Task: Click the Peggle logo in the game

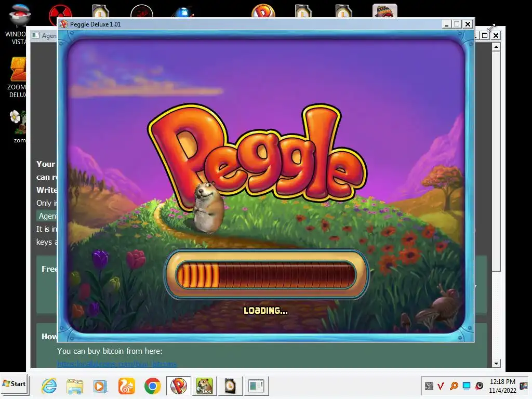Action: [257, 156]
